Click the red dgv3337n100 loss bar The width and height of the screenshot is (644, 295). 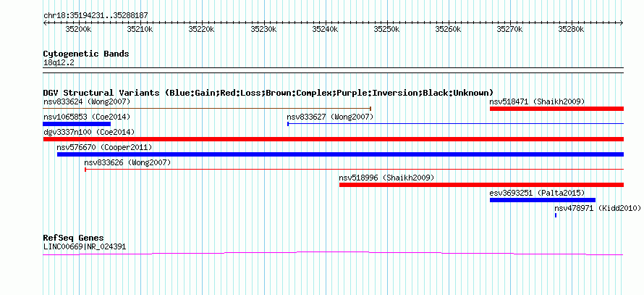[334, 139]
